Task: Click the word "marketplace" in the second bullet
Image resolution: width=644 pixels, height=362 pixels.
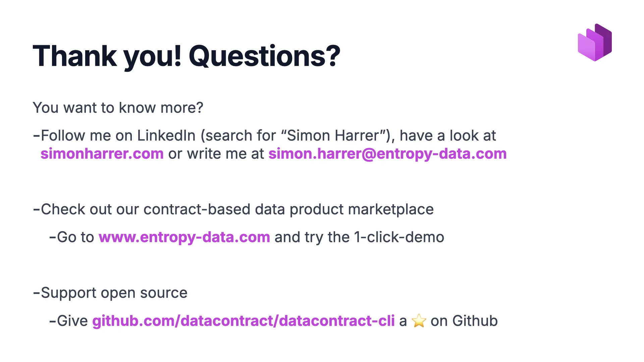Action: pyautogui.click(x=391, y=209)
